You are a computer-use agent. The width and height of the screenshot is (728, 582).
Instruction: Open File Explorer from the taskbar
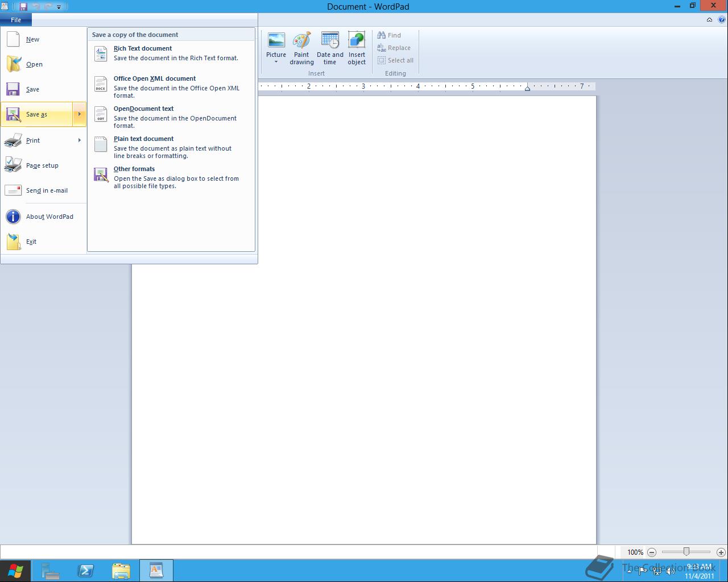(121, 571)
